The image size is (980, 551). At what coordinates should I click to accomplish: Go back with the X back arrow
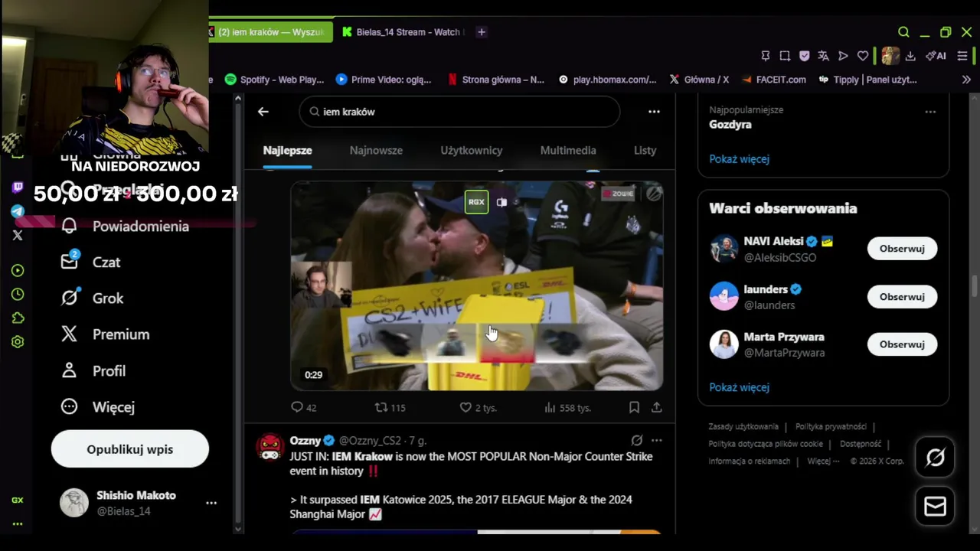(263, 112)
